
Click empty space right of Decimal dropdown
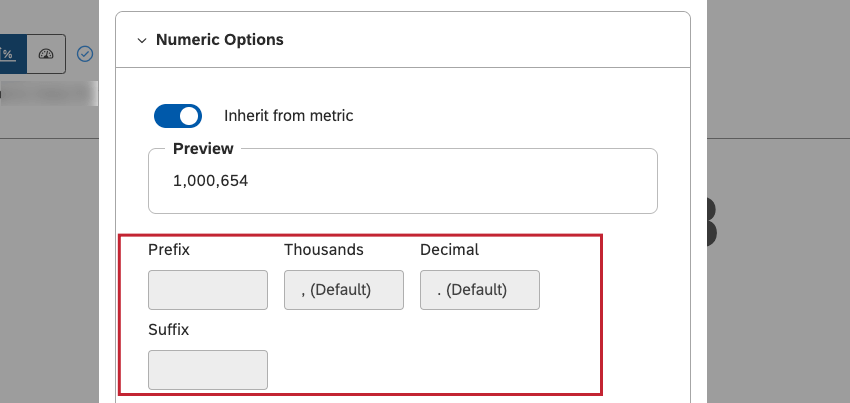coord(570,290)
